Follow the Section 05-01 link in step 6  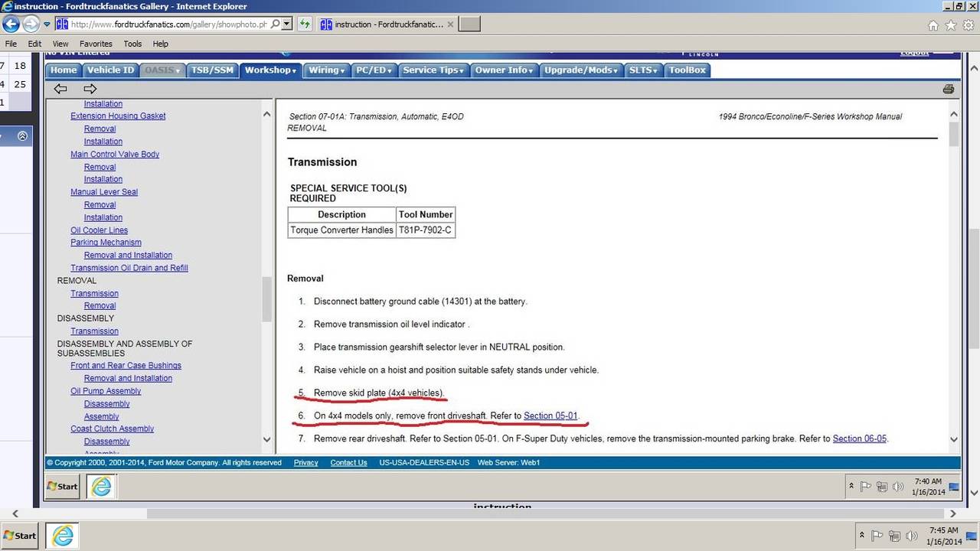550,416
